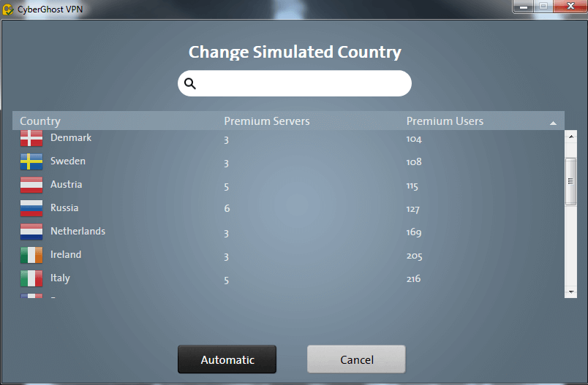Click the country list scrollbar thumb
Screen dimensions: 588x385
pos(571,180)
